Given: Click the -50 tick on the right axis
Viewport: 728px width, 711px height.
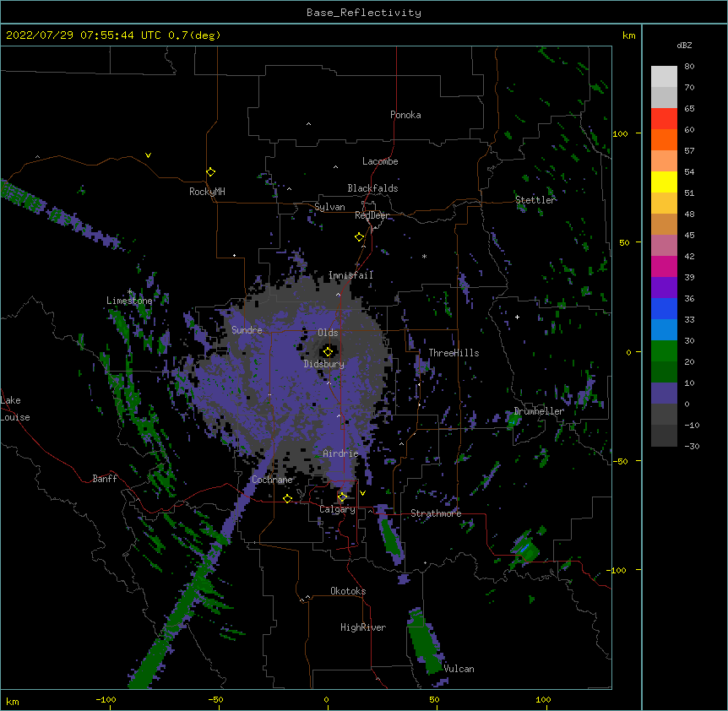Looking at the screenshot, I should (620, 461).
